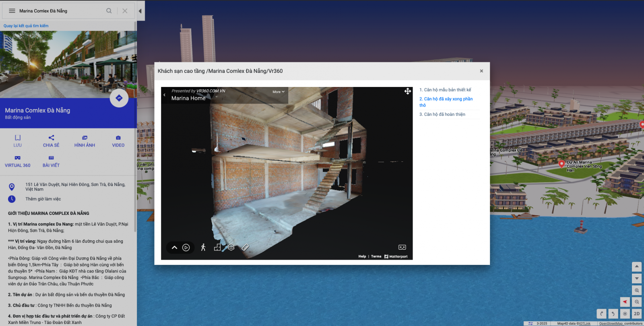This screenshot has height=326, width=644.
Task: Enter VR mode with headset icon
Action: pos(402,248)
